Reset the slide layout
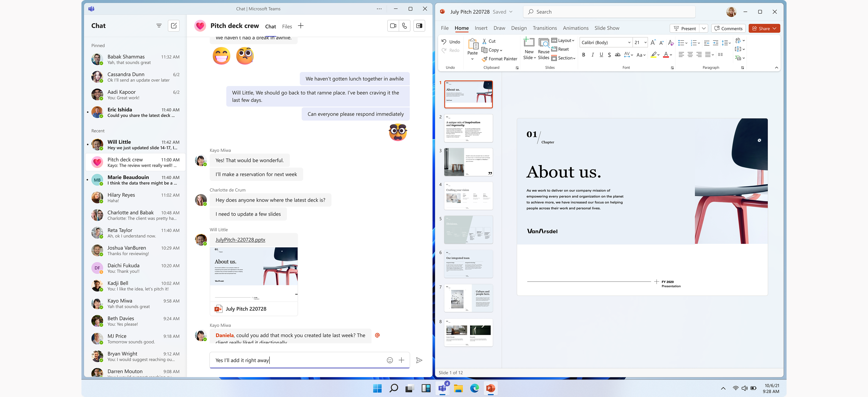Image resolution: width=868 pixels, height=397 pixels. pyautogui.click(x=560, y=49)
